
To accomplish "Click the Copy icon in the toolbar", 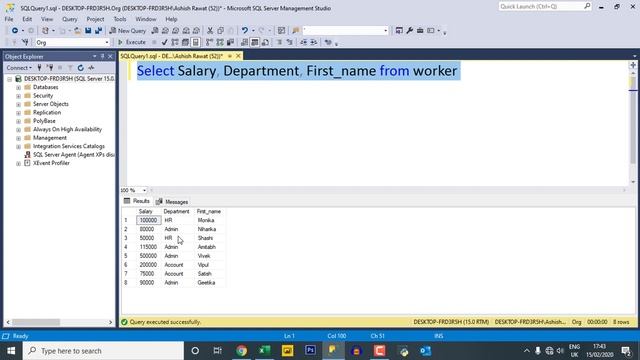I will (220, 31).
